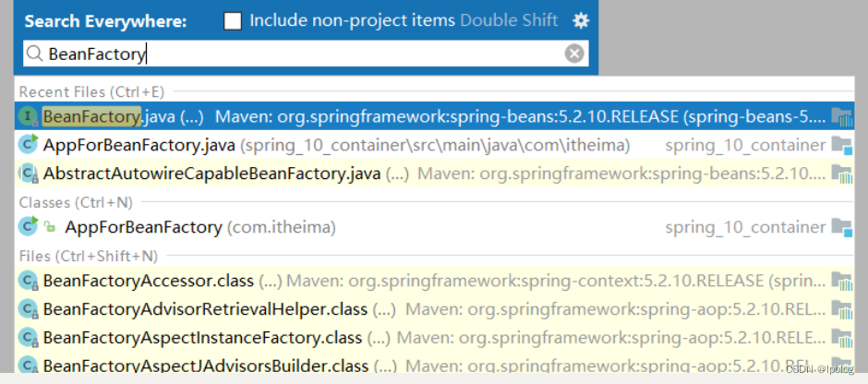Open the search settings gear icon
Screen dimensions: 868x384
click(581, 21)
